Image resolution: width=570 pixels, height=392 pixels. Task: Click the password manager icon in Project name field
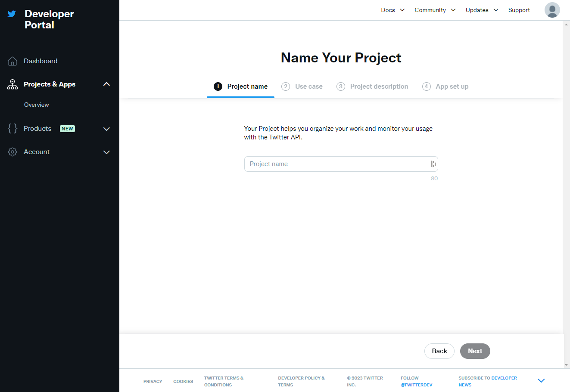[x=433, y=164]
